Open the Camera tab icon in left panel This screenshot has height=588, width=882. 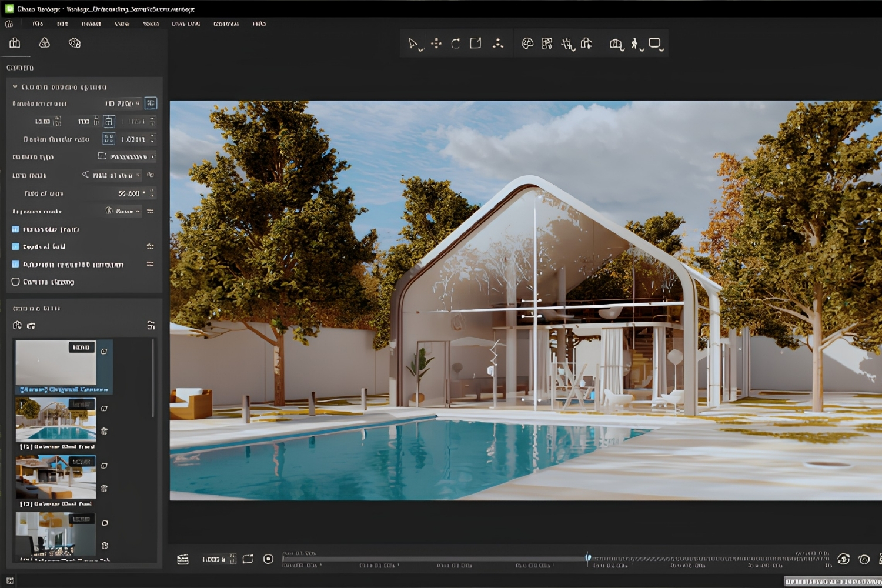point(15,43)
